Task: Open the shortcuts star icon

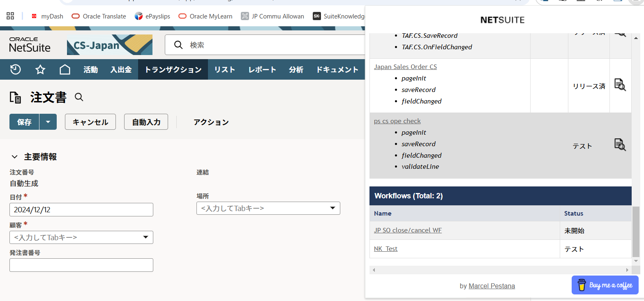Action: click(40, 69)
